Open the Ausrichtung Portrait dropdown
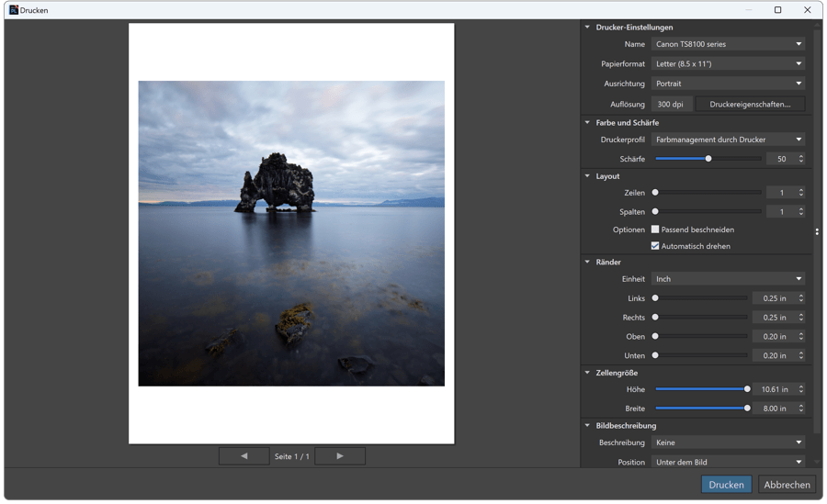The image size is (827, 504). (728, 84)
